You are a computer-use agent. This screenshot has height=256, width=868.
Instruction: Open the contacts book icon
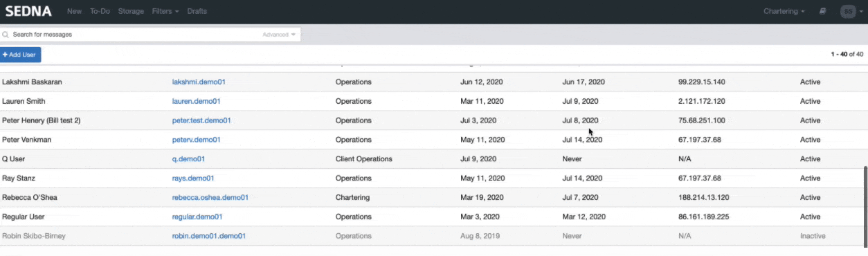(823, 12)
